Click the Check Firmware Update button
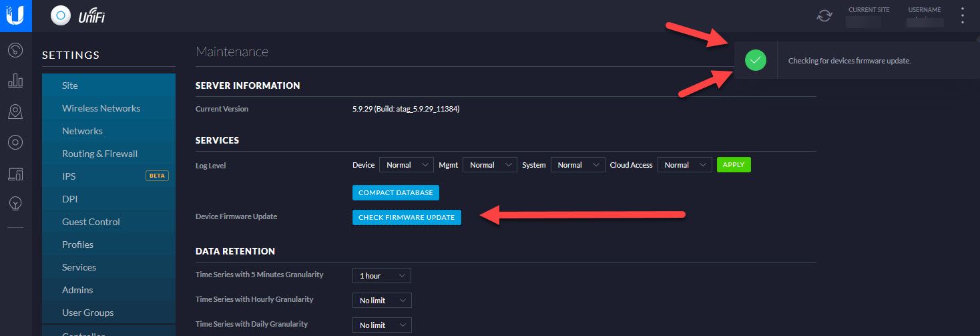This screenshot has height=336, width=980. tap(406, 217)
